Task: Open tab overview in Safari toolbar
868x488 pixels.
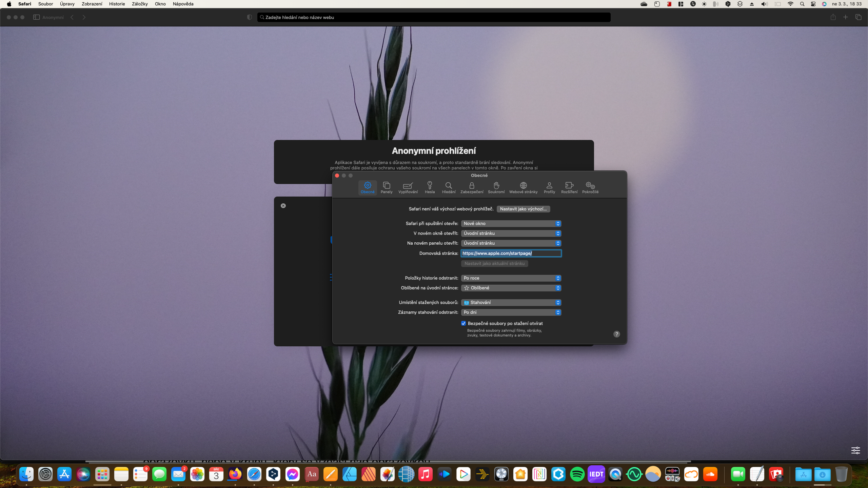Action: pos(858,17)
